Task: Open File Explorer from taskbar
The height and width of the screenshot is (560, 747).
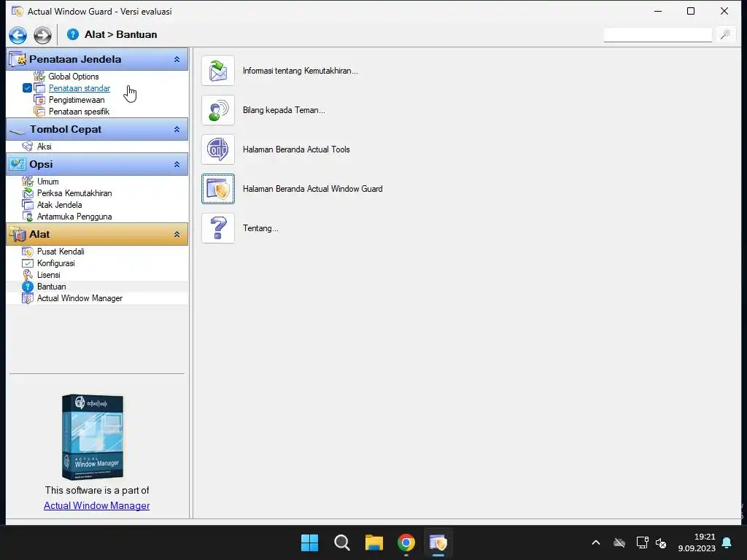Action: click(x=374, y=542)
